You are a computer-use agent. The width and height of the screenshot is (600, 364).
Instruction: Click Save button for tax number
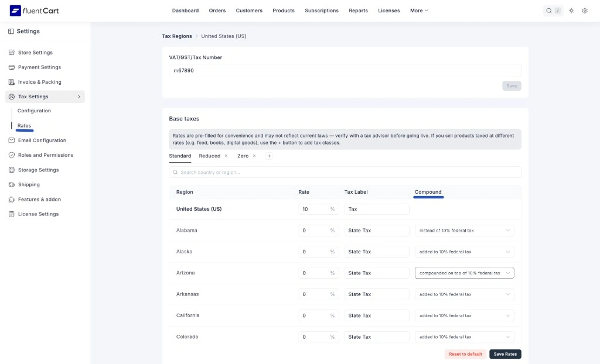[512, 85]
